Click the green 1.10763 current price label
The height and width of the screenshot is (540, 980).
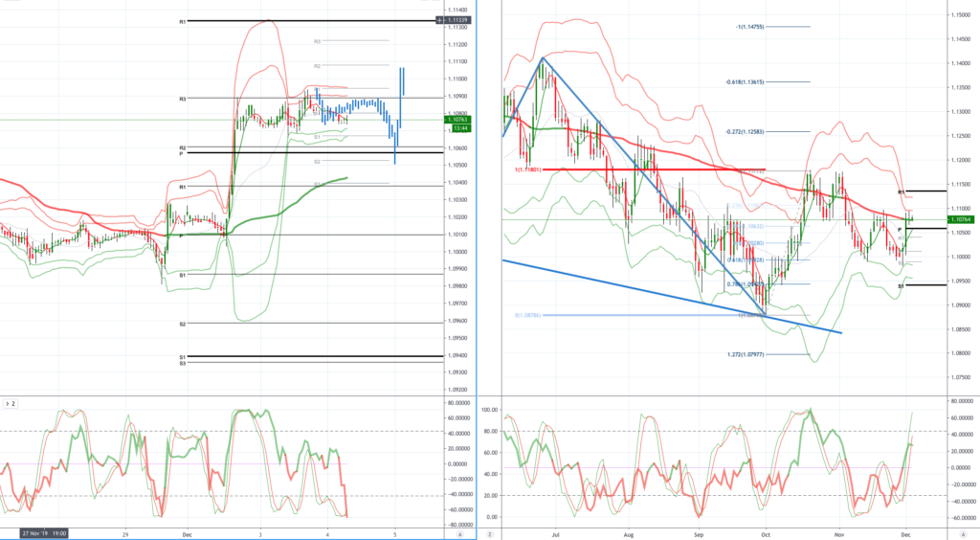pyautogui.click(x=459, y=119)
